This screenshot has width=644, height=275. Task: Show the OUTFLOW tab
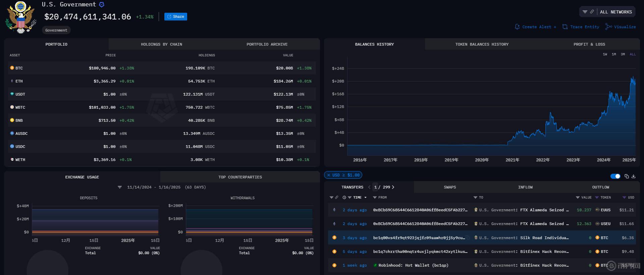click(x=600, y=187)
